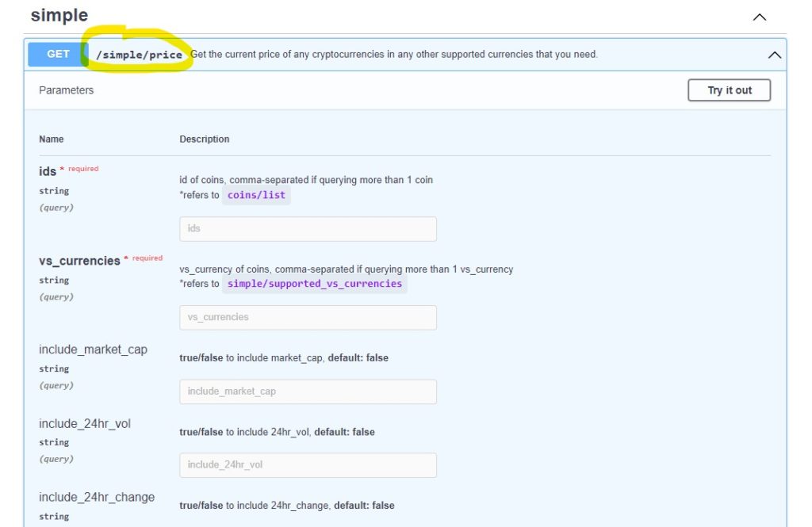Select the ids parameter name label

(x=48, y=171)
